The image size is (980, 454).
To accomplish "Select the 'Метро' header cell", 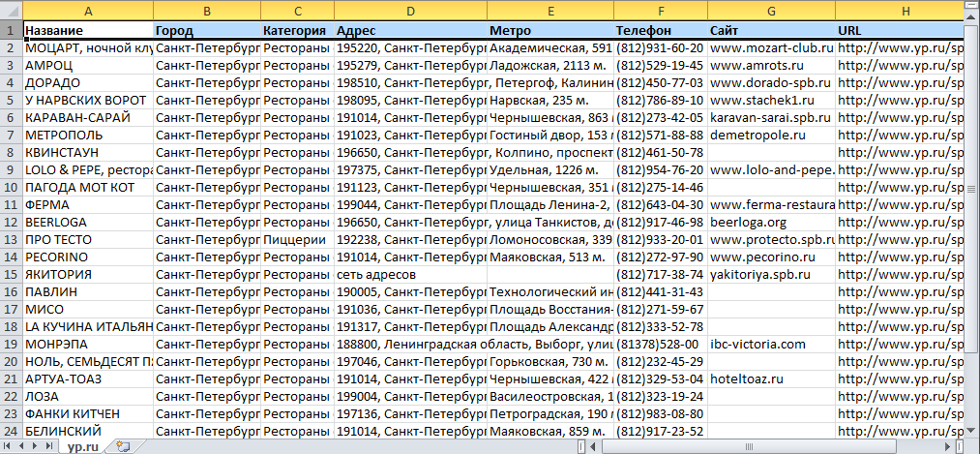I will [x=550, y=30].
